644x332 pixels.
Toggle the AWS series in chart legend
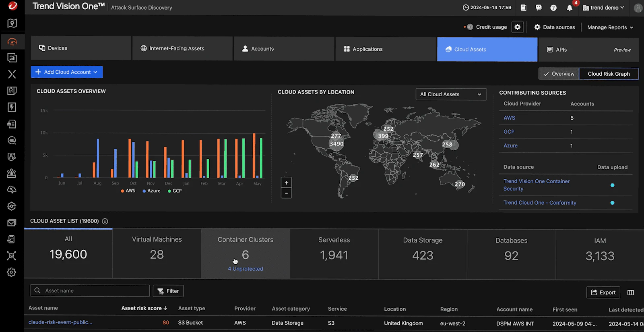(x=128, y=191)
